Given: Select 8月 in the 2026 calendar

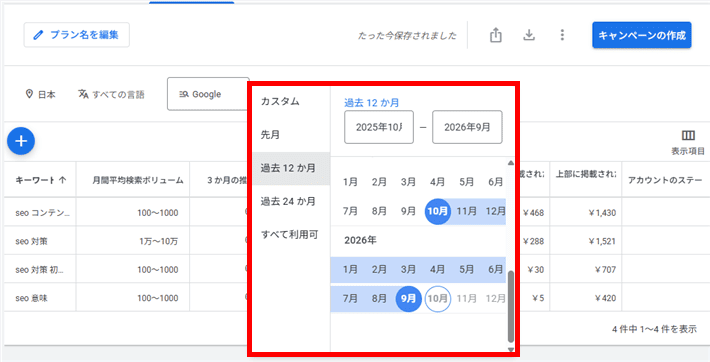Looking at the screenshot, I should [x=379, y=299].
